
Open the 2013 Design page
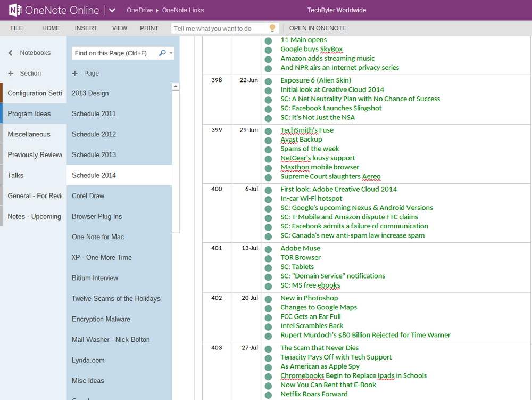[x=119, y=93]
